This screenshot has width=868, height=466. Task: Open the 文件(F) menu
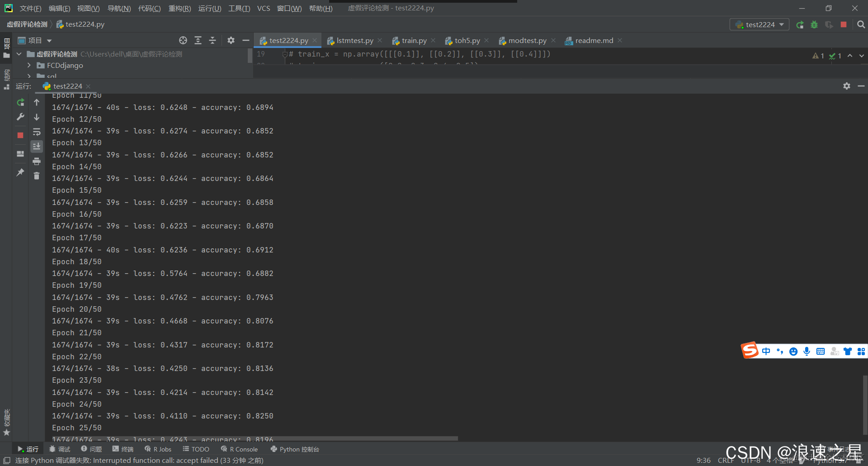point(31,9)
